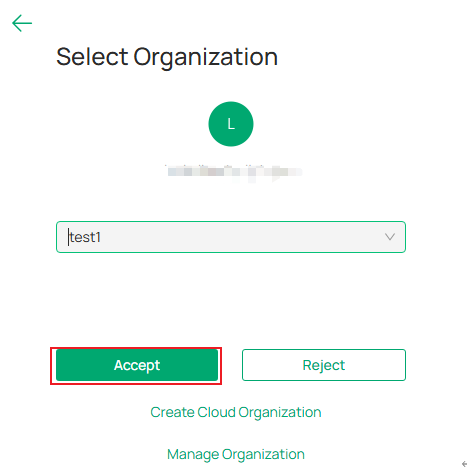The height and width of the screenshot is (470, 467).
Task: Accept the organization invitation
Action: [137, 365]
